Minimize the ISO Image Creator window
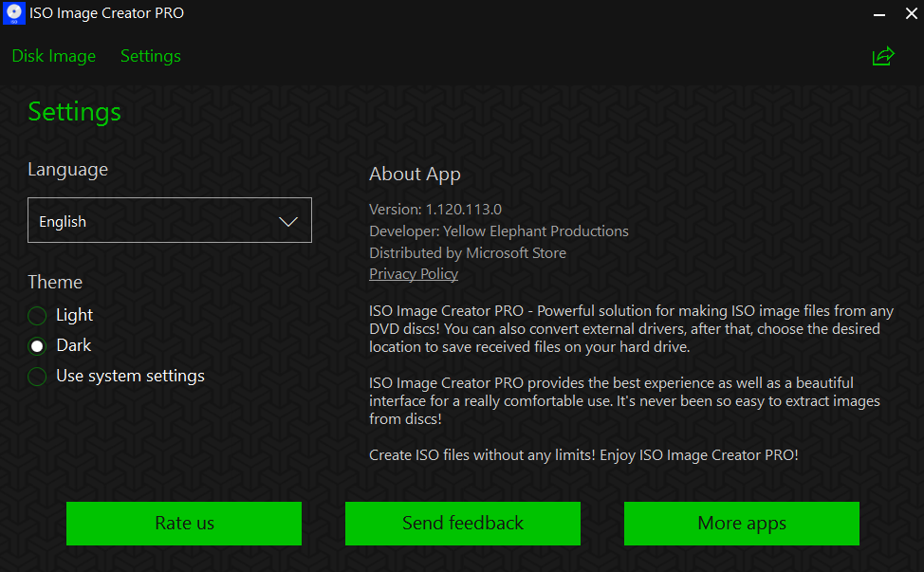 (879, 13)
